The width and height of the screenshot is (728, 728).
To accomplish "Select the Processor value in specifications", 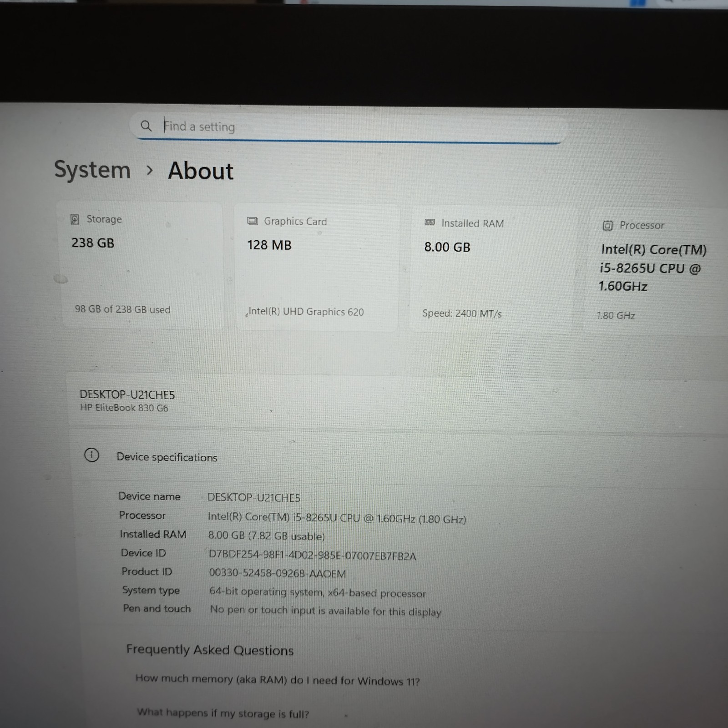I will pos(337,518).
